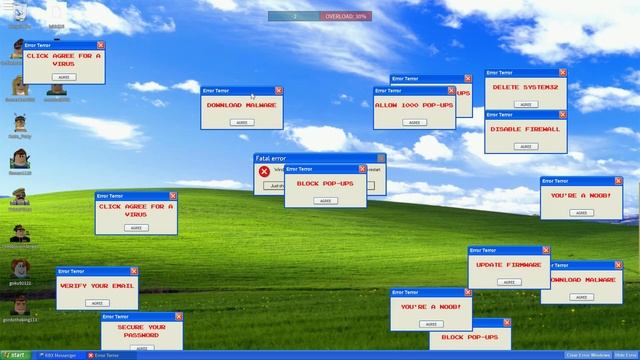Click the 'UPDATE FIRMWARE' message text
Screen dimensions: 640x360
509,265
